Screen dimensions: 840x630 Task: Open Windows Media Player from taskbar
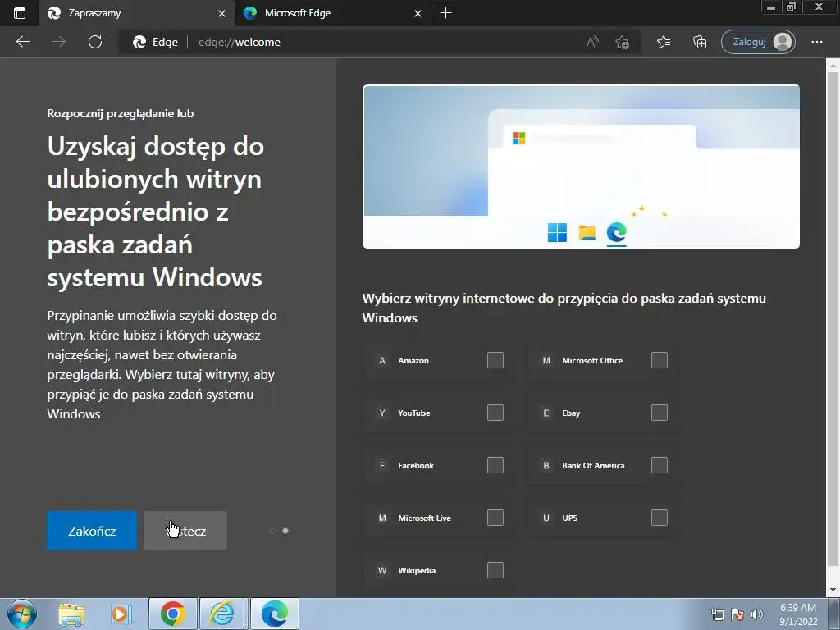[x=121, y=614]
